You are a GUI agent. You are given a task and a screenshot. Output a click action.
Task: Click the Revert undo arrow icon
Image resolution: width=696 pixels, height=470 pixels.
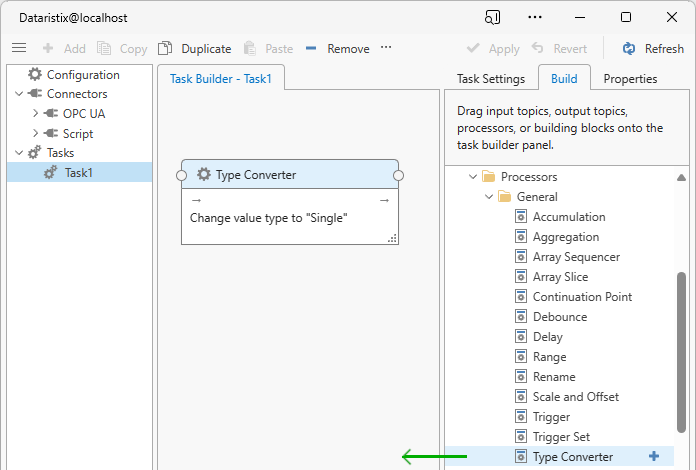coord(538,47)
